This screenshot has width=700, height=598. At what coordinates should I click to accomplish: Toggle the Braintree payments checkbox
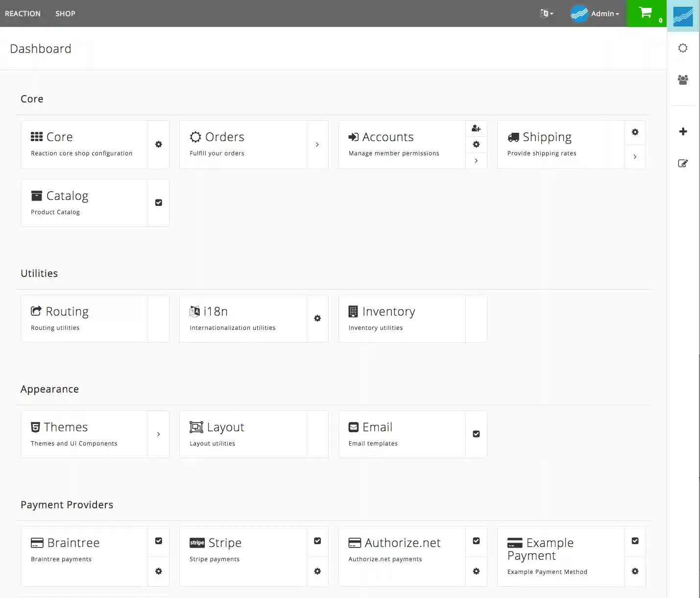pos(158,541)
